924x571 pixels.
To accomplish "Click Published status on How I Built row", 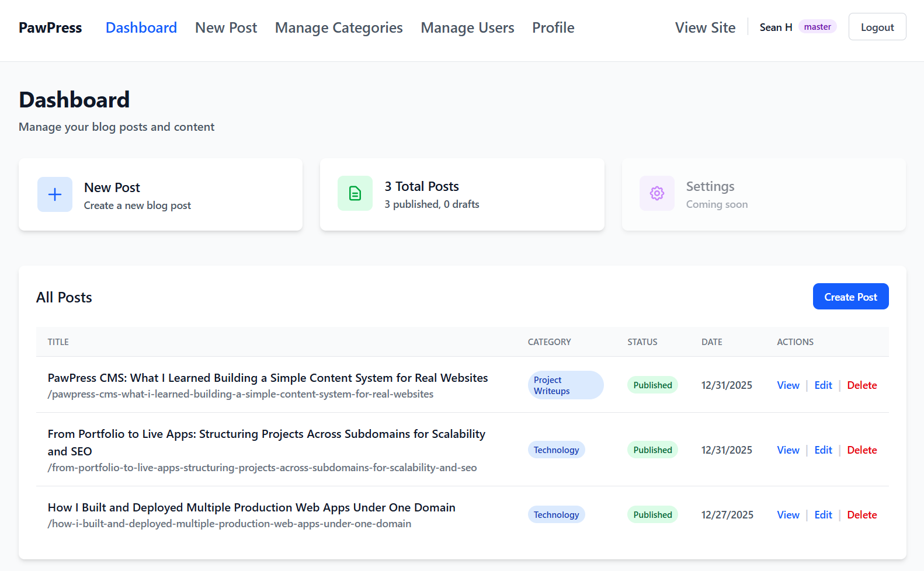I will (652, 514).
